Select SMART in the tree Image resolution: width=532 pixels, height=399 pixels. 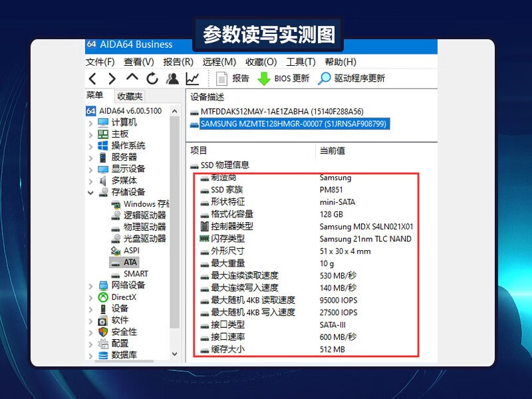[130, 274]
